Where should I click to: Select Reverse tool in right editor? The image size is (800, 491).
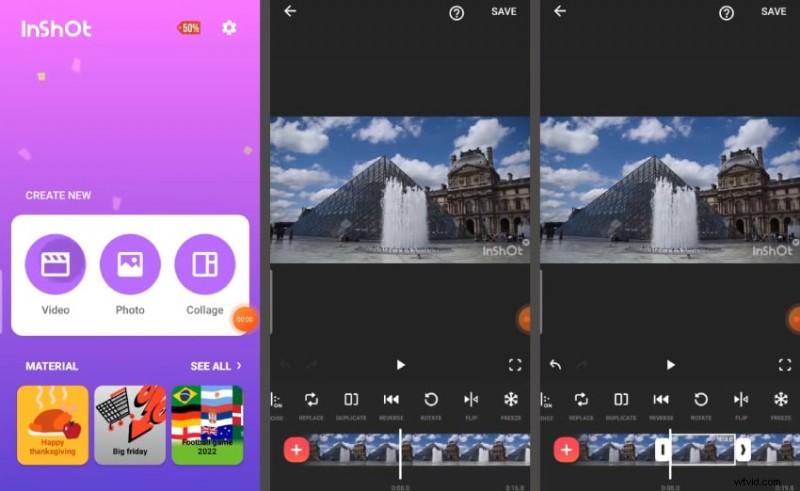661,405
